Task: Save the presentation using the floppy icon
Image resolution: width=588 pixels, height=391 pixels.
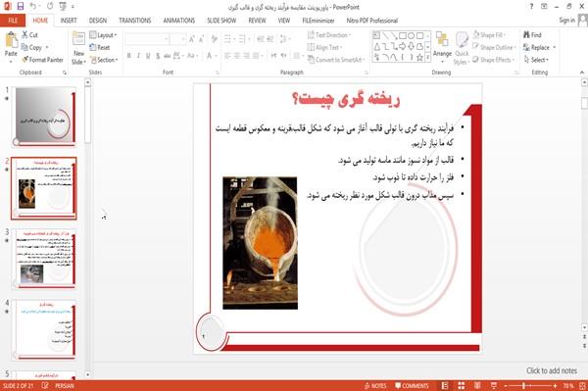Action: 21,7
